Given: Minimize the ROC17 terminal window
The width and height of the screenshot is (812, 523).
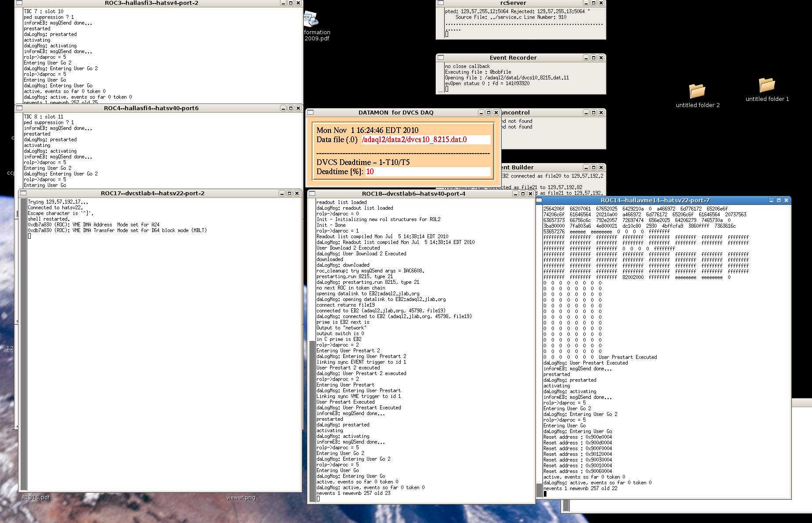Looking at the screenshot, I should pos(282,193).
